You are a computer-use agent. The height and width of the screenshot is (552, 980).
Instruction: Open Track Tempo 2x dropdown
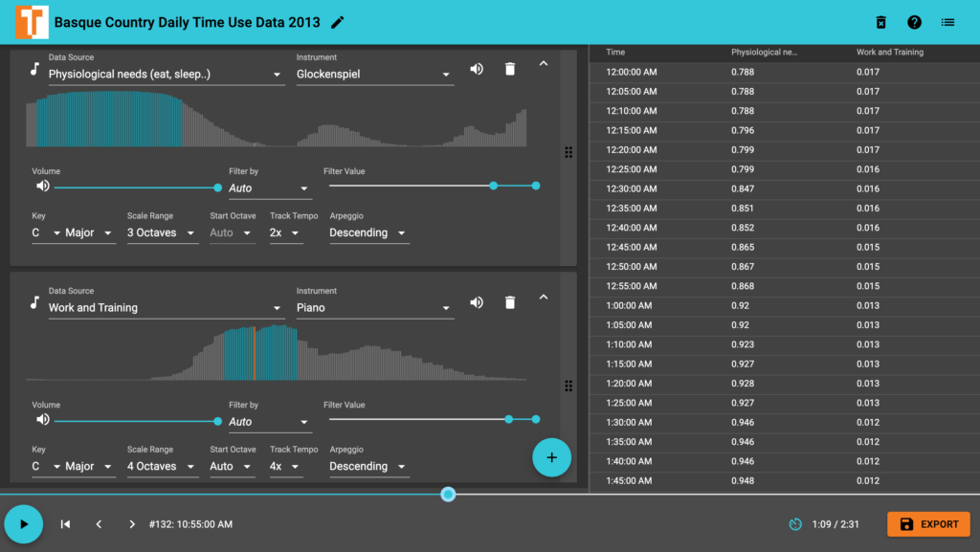click(285, 232)
